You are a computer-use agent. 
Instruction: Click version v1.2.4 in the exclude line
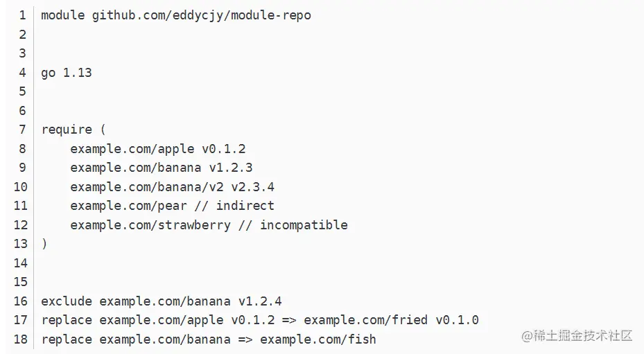pyautogui.click(x=260, y=301)
